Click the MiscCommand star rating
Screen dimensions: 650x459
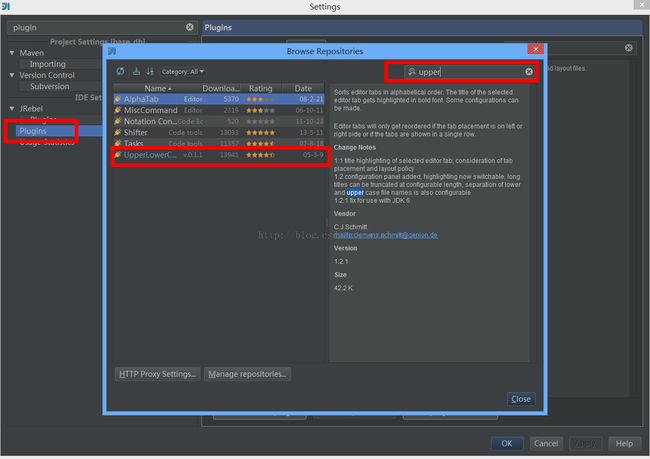[x=260, y=111]
